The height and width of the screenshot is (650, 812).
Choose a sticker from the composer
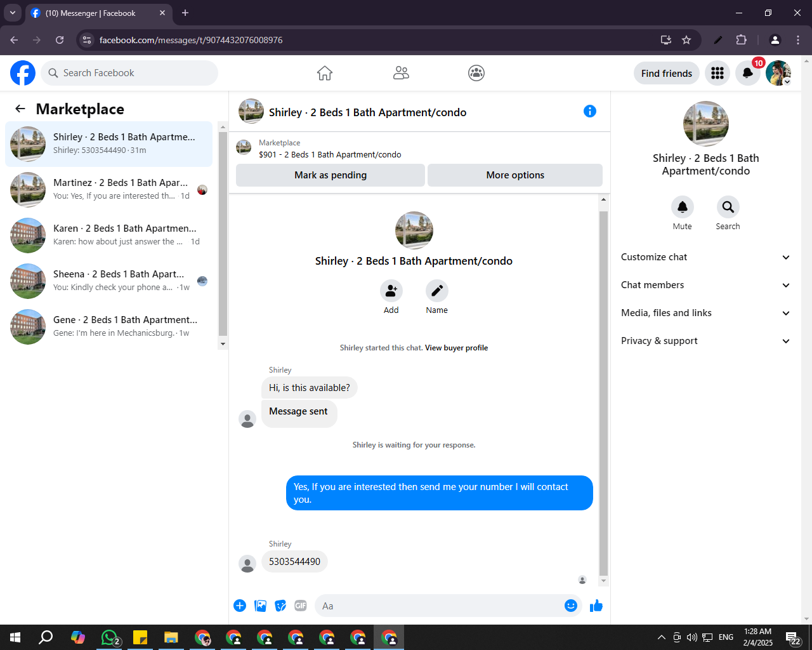pos(280,606)
